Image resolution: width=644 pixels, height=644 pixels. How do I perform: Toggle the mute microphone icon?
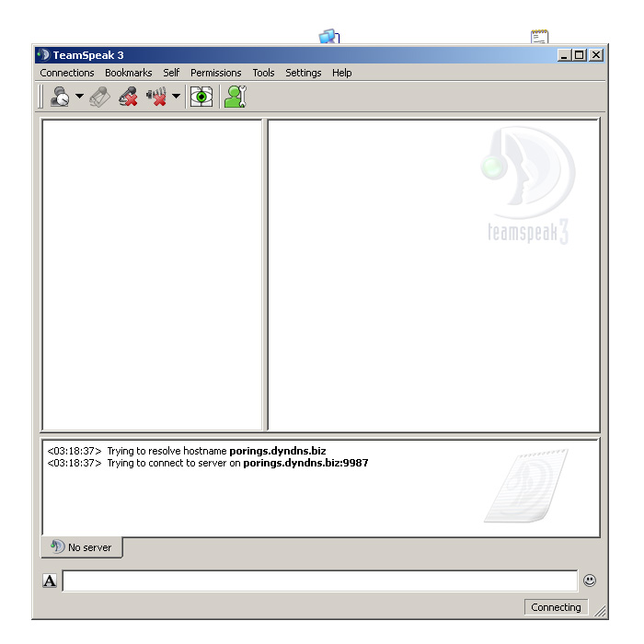(x=128, y=97)
